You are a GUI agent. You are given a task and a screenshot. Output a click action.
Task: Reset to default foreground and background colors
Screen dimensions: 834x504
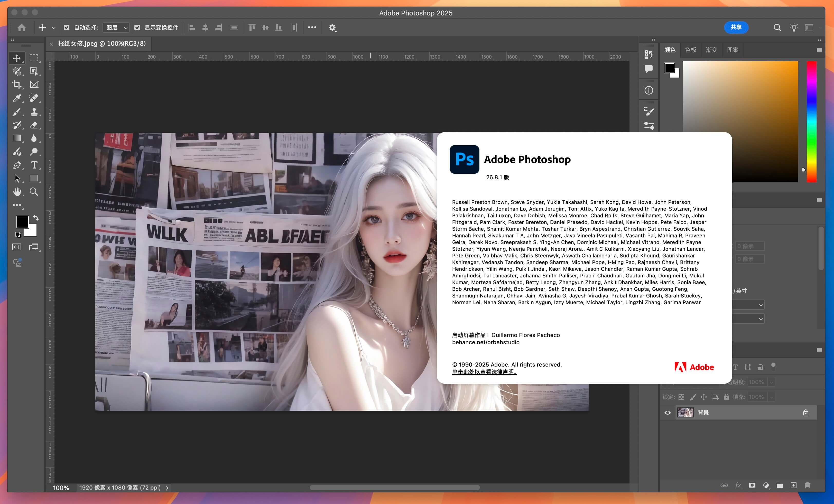pyautogui.click(x=18, y=235)
